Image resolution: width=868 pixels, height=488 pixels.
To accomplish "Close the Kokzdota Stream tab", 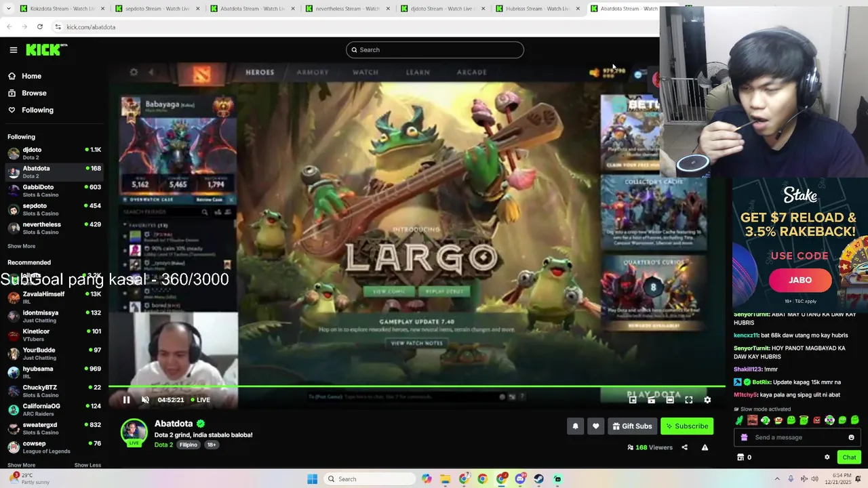I will 103,9.
